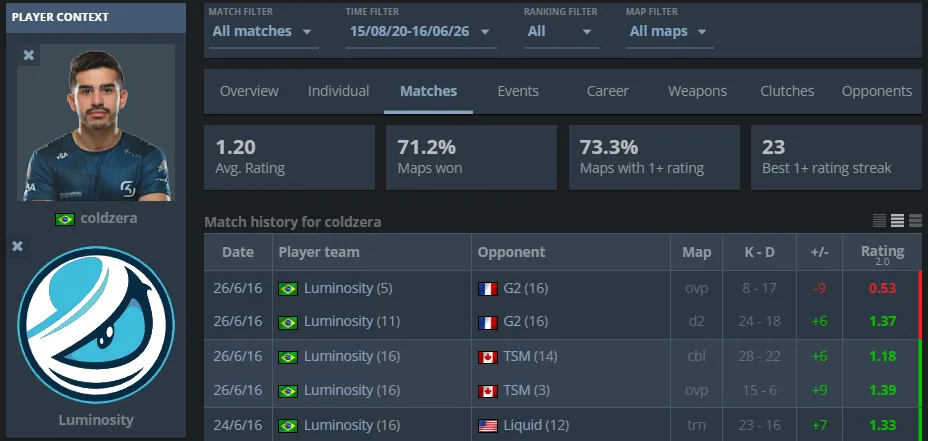Screen dimensions: 928x441
Task: Sort by Rating 2.0 column header
Action: tap(882, 254)
